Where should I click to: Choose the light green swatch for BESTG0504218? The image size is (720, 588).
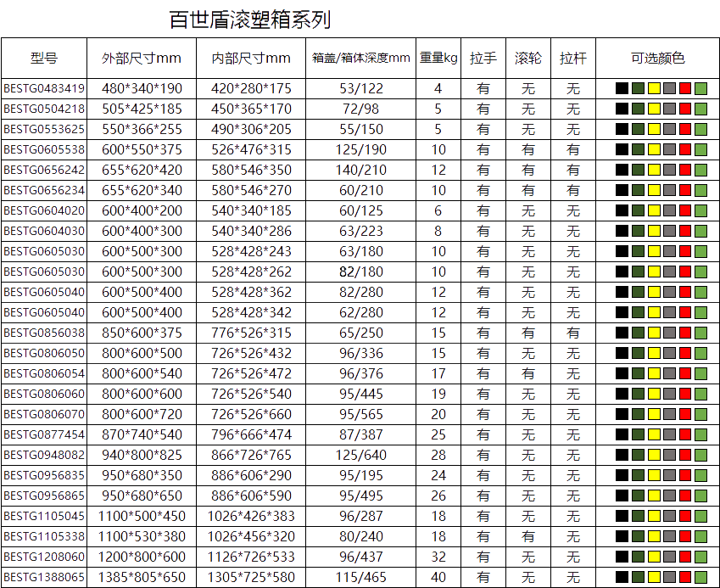coord(700,109)
